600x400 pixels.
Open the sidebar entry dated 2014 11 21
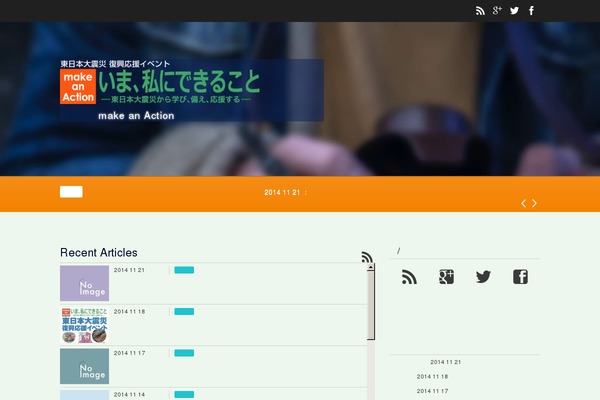pos(445,362)
